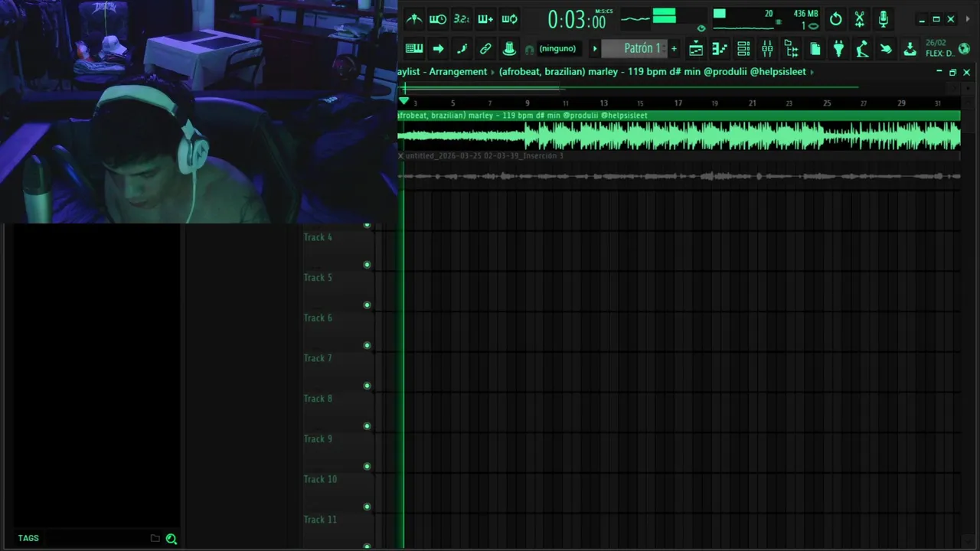The width and height of the screenshot is (980, 551).
Task: Select the Track 4 header label
Action: (318, 237)
